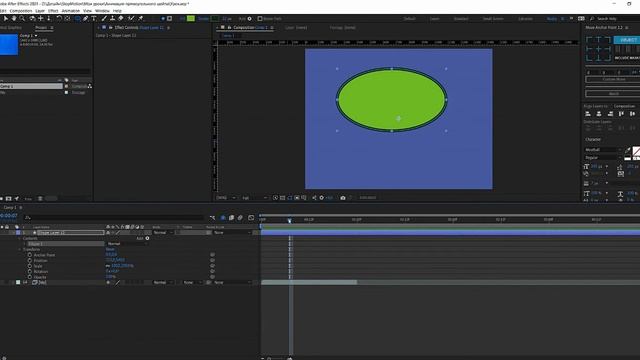The image size is (640, 360).
Task: Select the Eraser tool
Action: pos(121,18)
